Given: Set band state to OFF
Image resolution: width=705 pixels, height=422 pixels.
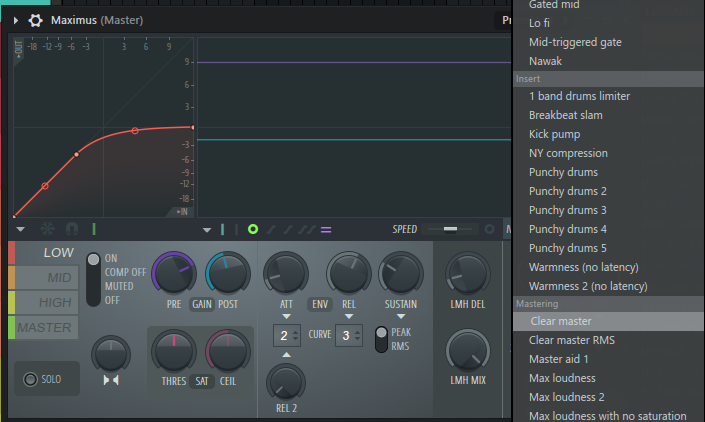Looking at the screenshot, I should (x=112, y=300).
